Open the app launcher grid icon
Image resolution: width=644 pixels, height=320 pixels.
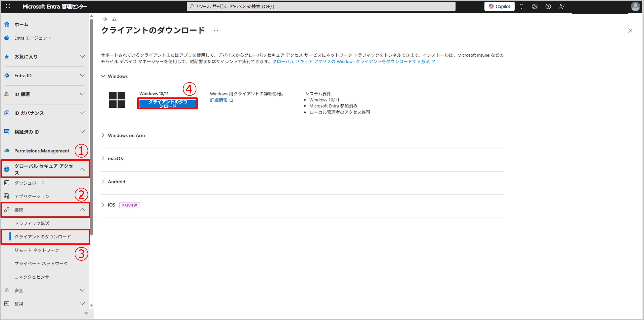8,6
